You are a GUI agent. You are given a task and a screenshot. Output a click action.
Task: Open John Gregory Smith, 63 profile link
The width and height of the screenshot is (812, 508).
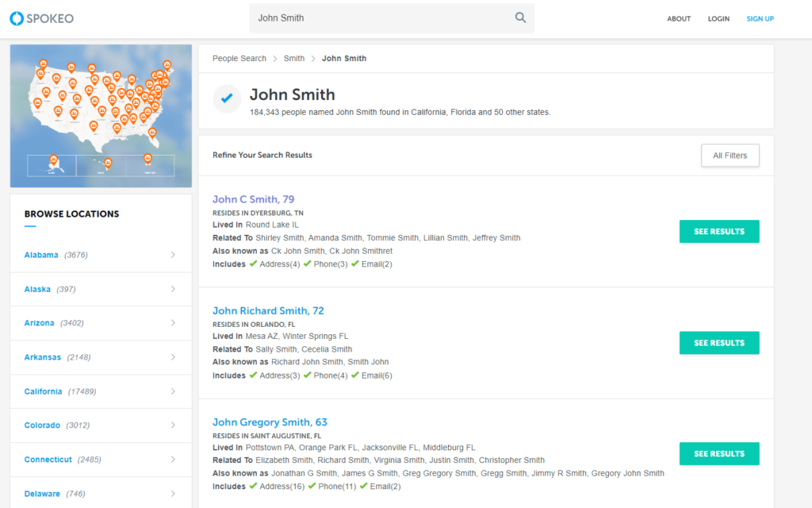pyautogui.click(x=270, y=422)
